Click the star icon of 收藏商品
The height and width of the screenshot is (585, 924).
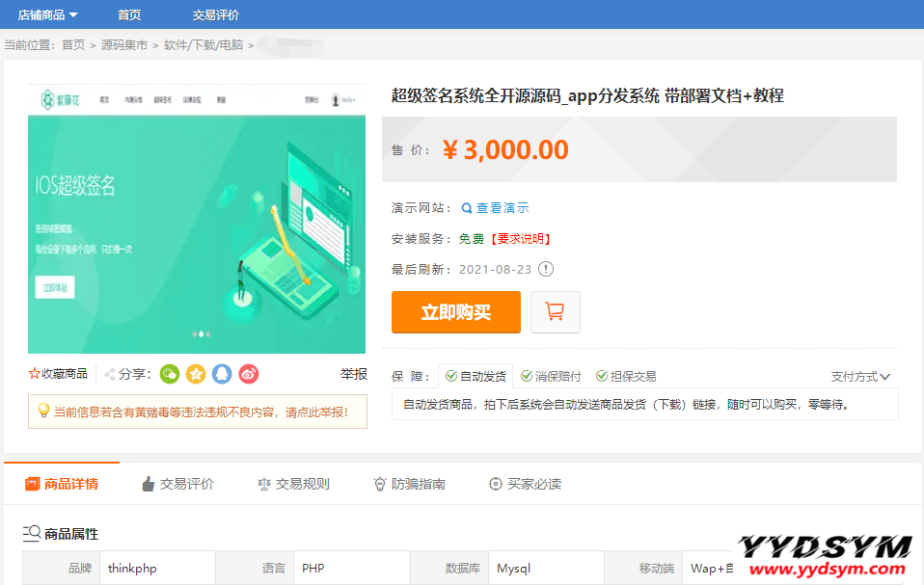[34, 374]
